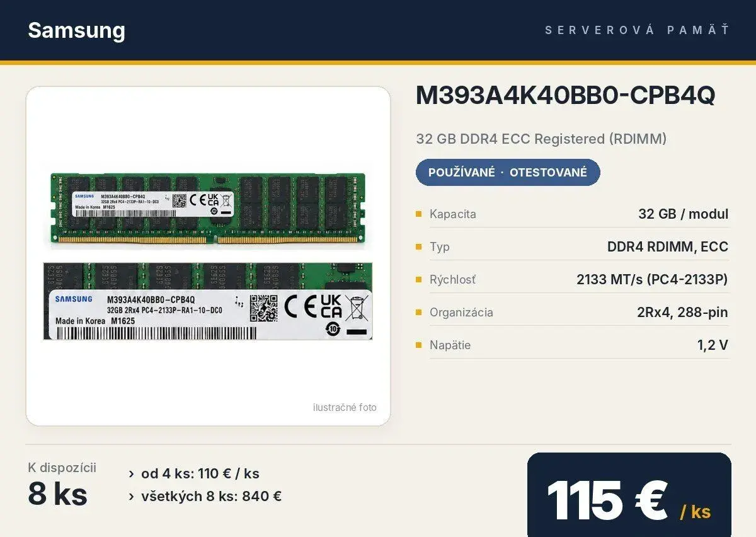Image resolution: width=756 pixels, height=537 pixels.
Task: Click the SAMSUNG logo on lower label photo
Action: [74, 299]
